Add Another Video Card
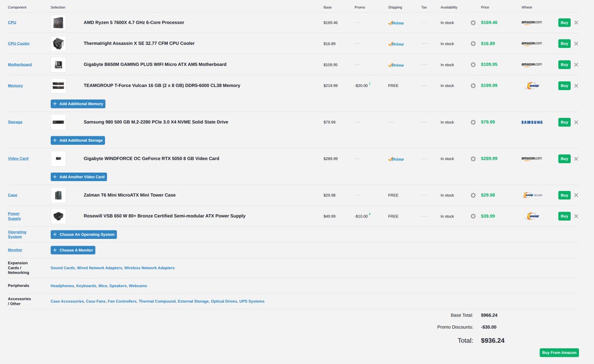This screenshot has height=364, width=594. (79, 177)
